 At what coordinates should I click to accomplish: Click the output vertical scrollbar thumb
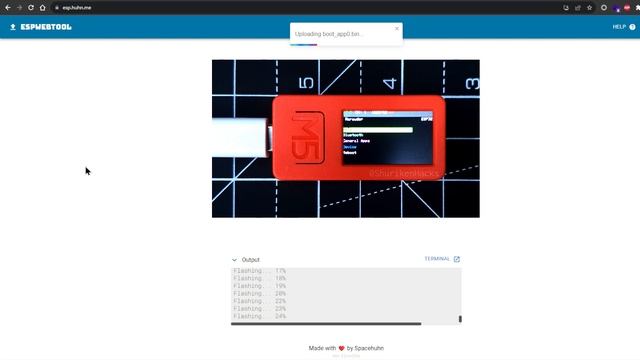click(x=460, y=319)
